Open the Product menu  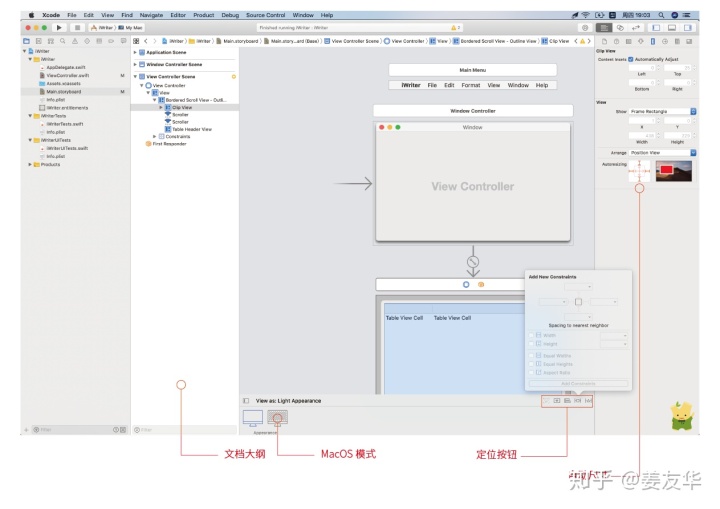203,15
